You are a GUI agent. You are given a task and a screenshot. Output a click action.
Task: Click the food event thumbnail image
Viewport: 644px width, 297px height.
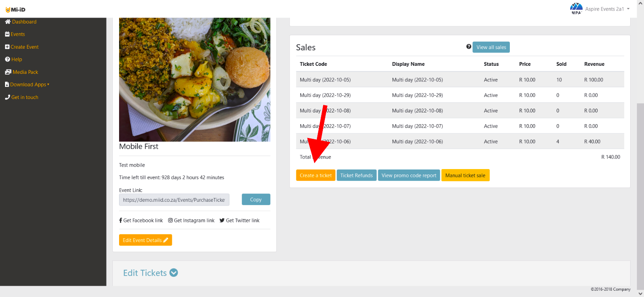tap(195, 79)
